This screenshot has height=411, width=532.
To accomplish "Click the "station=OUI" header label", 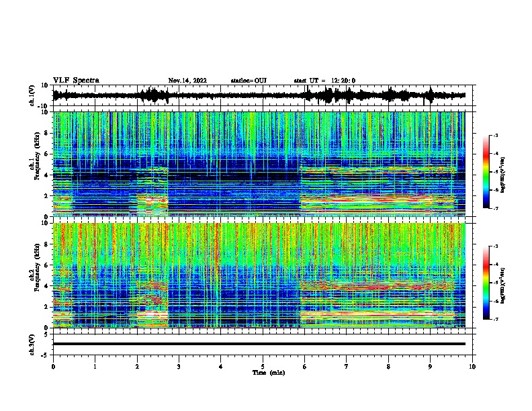I will tap(249, 81).
